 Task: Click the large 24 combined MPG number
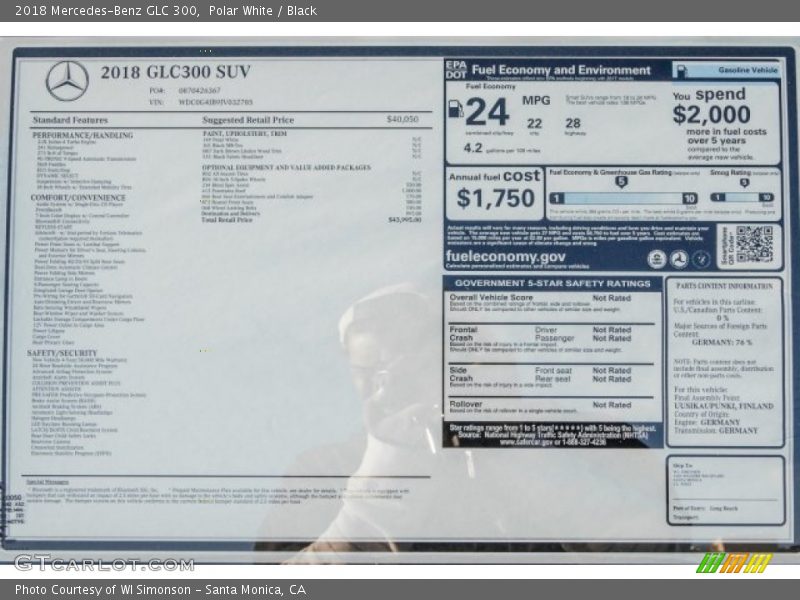[487, 112]
